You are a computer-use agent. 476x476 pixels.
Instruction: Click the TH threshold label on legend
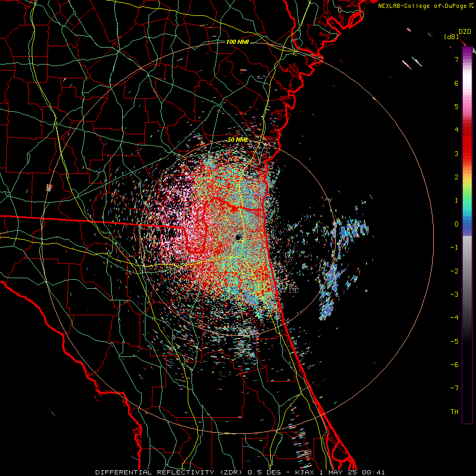point(454,412)
